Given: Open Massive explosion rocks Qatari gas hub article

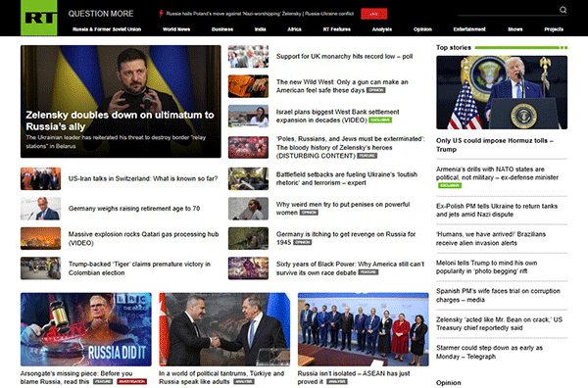Looking at the screenshot, I should [143, 238].
